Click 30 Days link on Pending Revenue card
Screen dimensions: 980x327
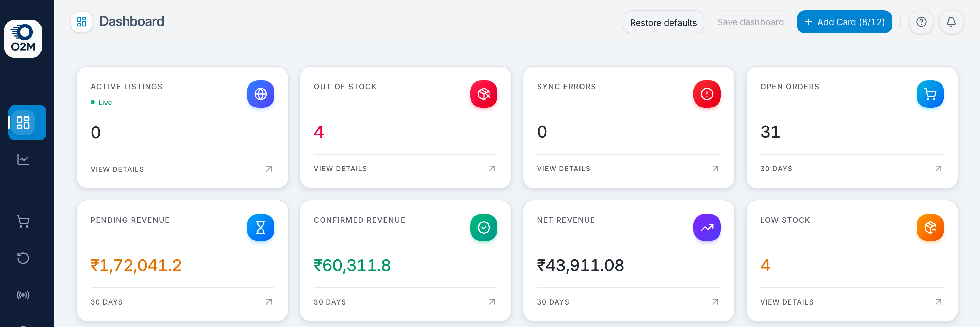107,302
